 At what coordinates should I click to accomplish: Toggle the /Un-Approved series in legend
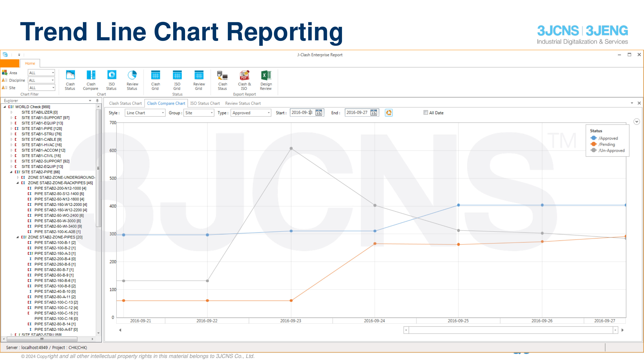[x=607, y=150]
